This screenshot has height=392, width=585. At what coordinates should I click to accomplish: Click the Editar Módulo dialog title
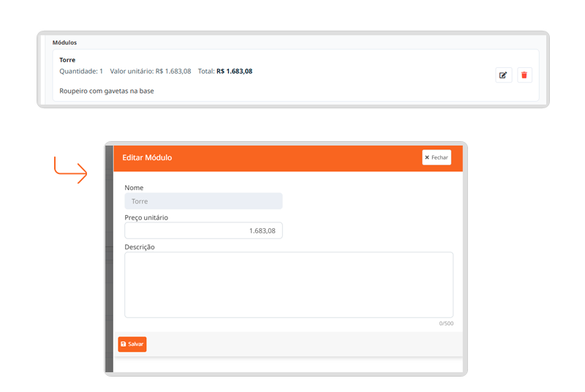point(147,157)
